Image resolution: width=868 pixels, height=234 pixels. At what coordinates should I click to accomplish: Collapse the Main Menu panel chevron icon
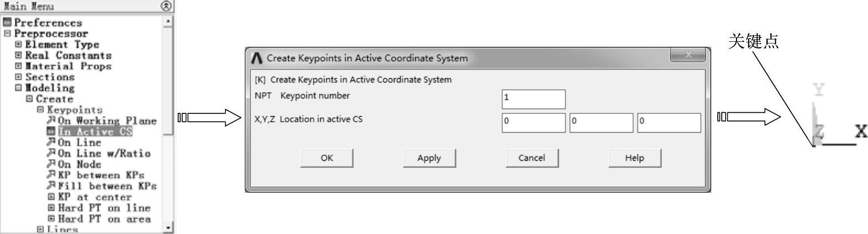[x=166, y=6]
